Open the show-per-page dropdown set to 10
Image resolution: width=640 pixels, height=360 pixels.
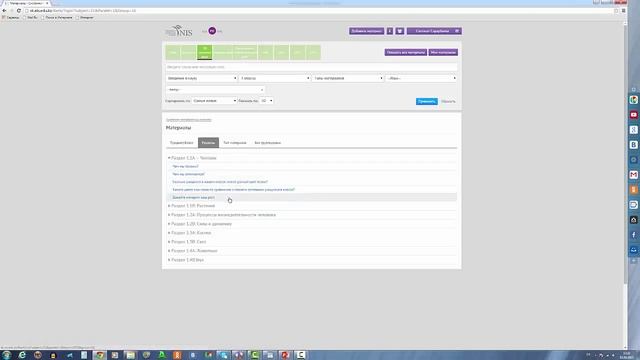(x=267, y=100)
